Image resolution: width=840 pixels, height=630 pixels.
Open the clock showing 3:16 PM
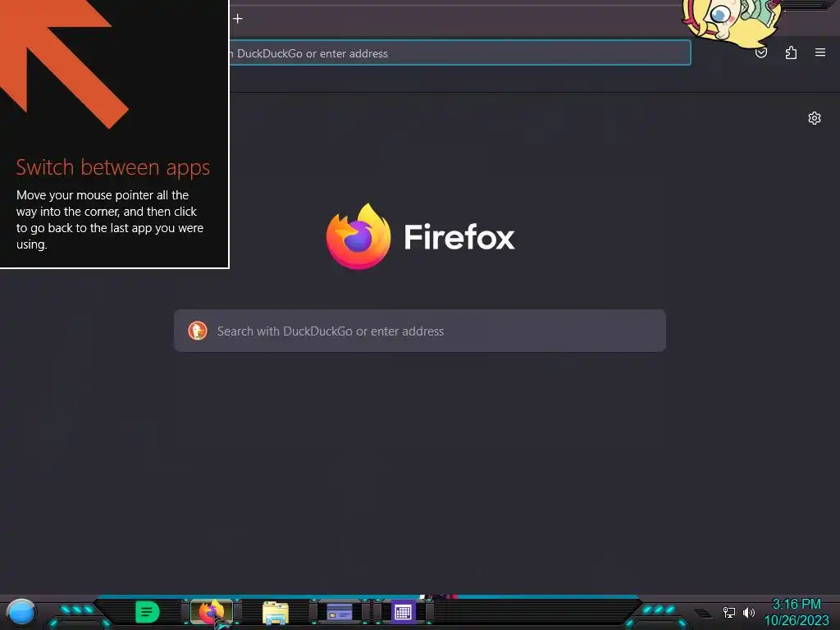point(796,605)
